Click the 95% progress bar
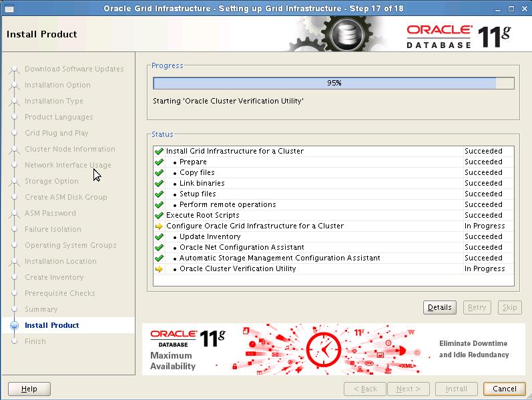Viewport: 532px width, 400px height. pyautogui.click(x=334, y=83)
